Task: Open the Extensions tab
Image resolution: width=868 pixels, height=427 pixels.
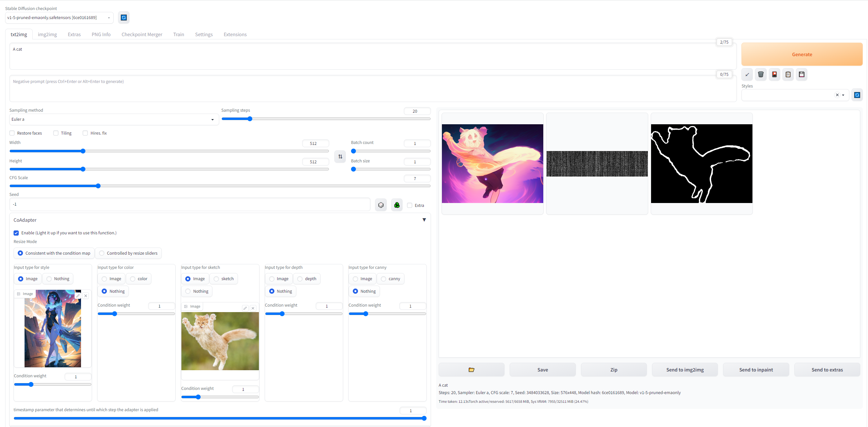Action: [235, 35]
